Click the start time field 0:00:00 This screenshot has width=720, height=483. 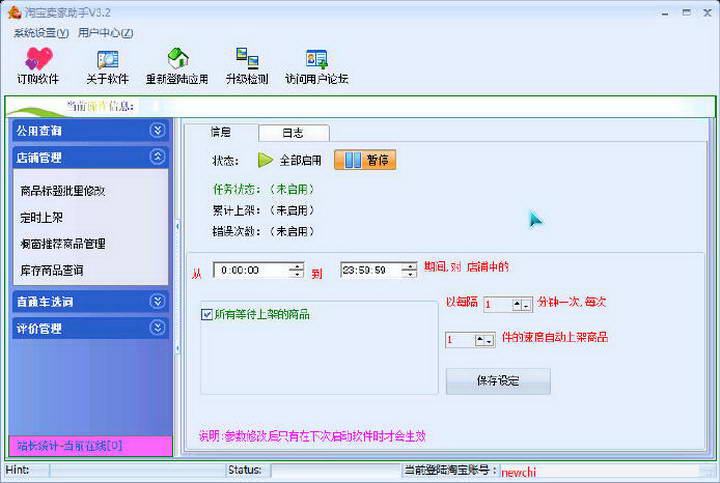pyautogui.click(x=250, y=270)
